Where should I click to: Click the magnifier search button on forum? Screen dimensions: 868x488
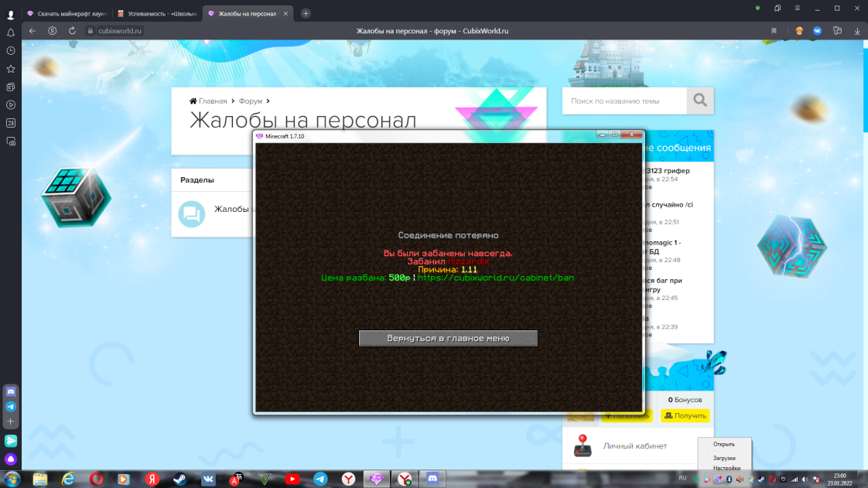[x=700, y=101]
